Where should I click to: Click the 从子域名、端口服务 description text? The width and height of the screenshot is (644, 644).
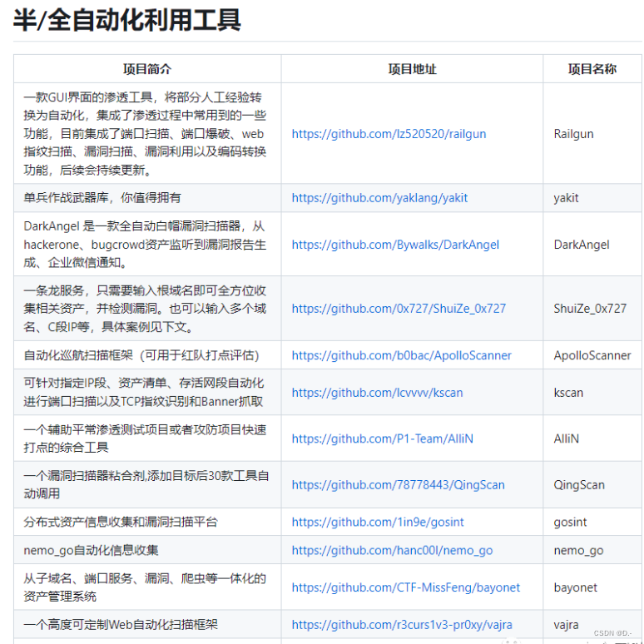[x=145, y=587]
